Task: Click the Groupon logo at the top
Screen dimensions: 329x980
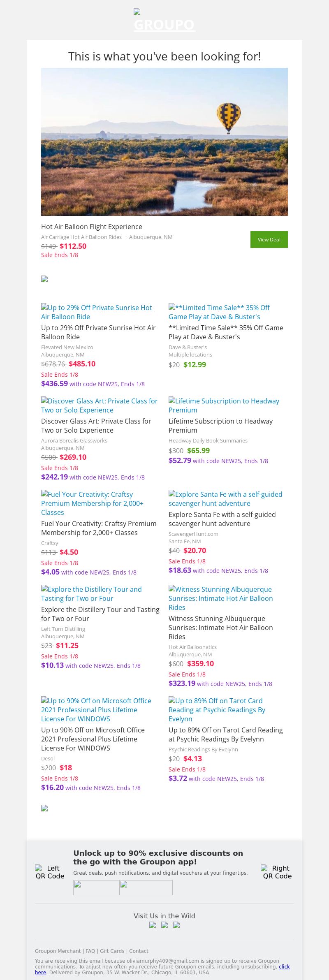Action: (164, 21)
